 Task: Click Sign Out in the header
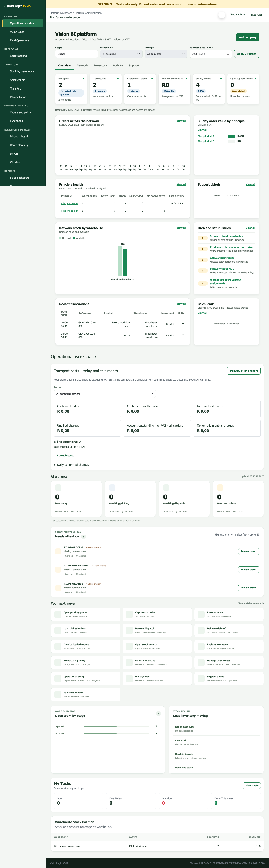[256, 15]
